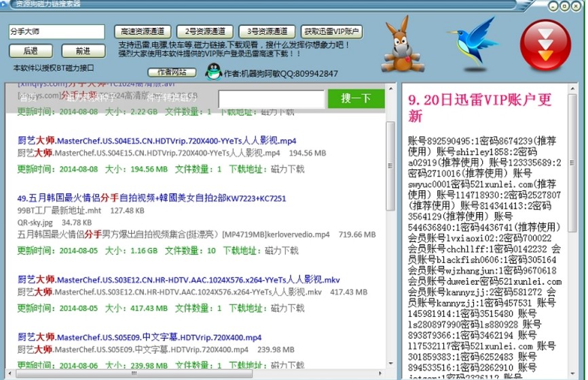Click results pane horizontal scrollbar thumb
Viewport: 588px width, 380px height.
tap(134, 374)
